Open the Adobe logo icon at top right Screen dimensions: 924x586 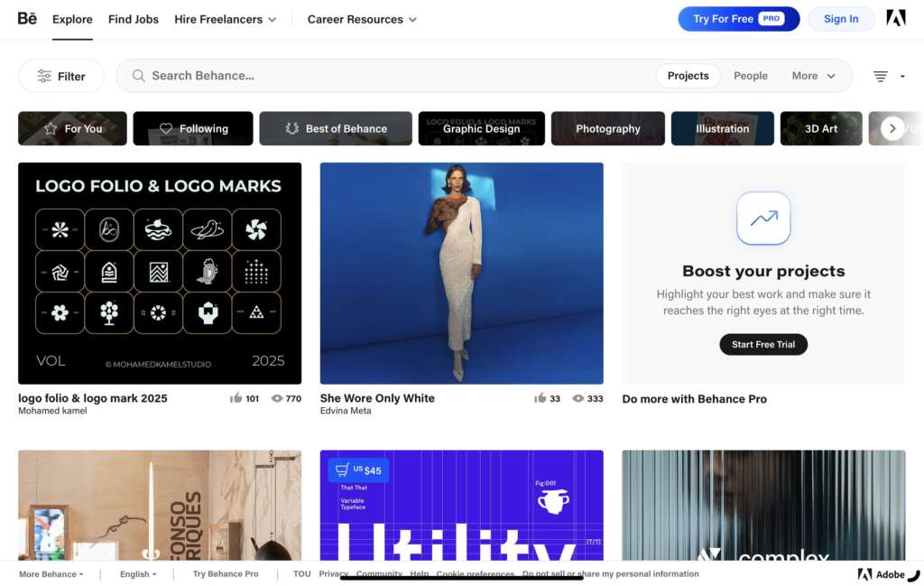tap(895, 18)
